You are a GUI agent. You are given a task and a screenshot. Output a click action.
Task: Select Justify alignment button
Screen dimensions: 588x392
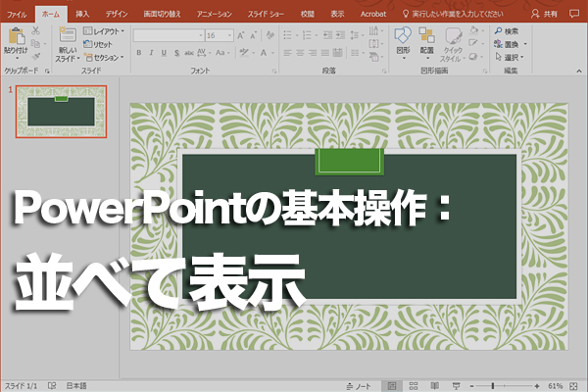pyautogui.click(x=324, y=53)
